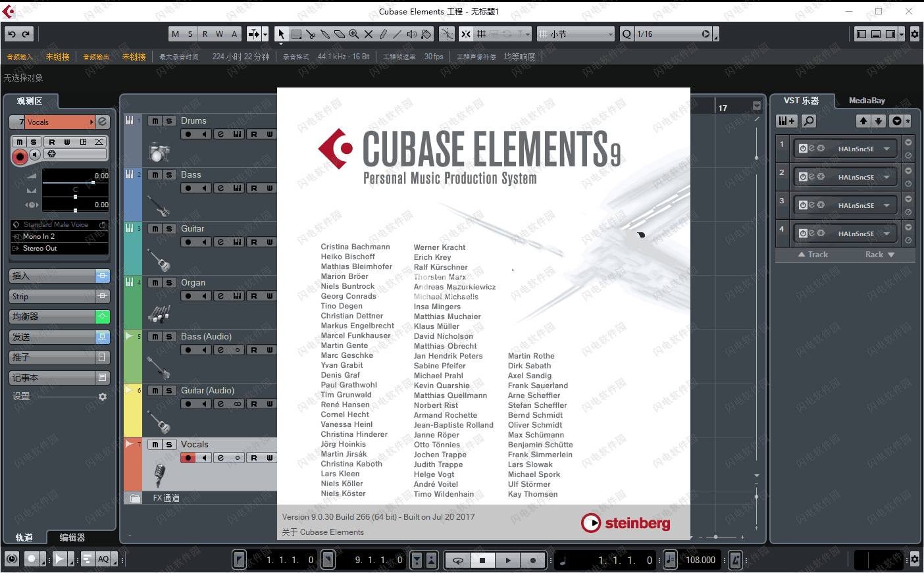Click the Undo arrow in the toolbar
The height and width of the screenshot is (573, 924).
(x=12, y=34)
